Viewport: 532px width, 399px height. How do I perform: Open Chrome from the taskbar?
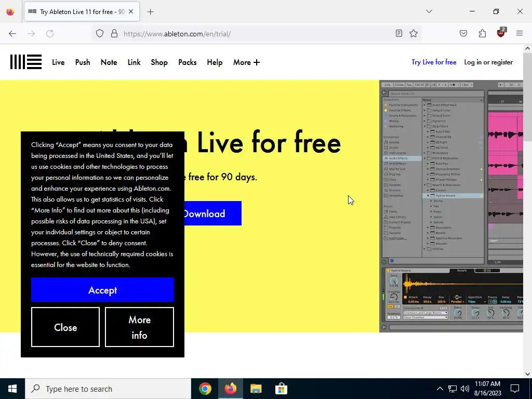click(x=205, y=389)
